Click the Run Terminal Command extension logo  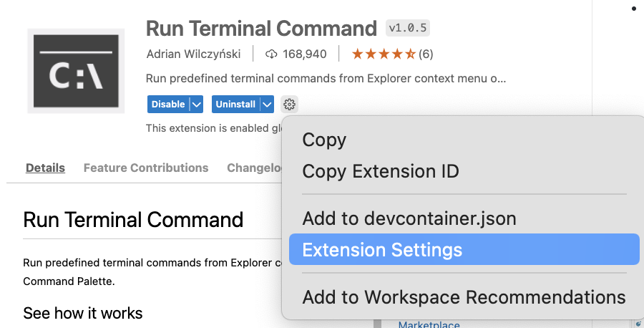76,71
